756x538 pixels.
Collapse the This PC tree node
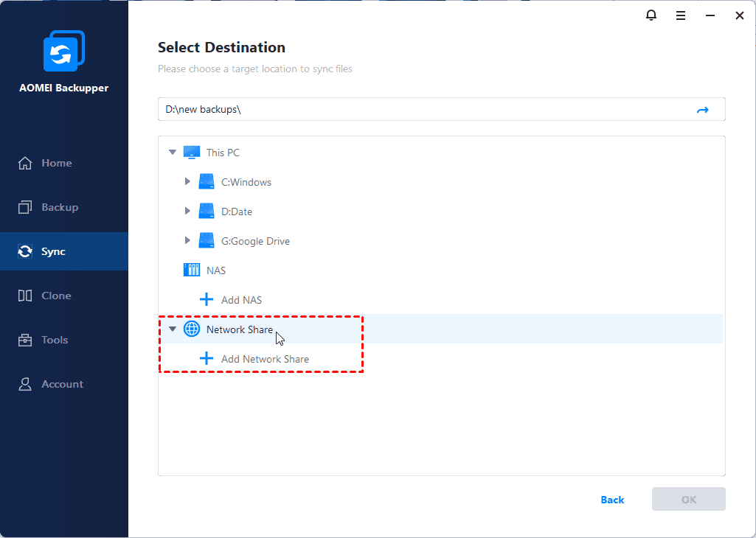point(173,153)
